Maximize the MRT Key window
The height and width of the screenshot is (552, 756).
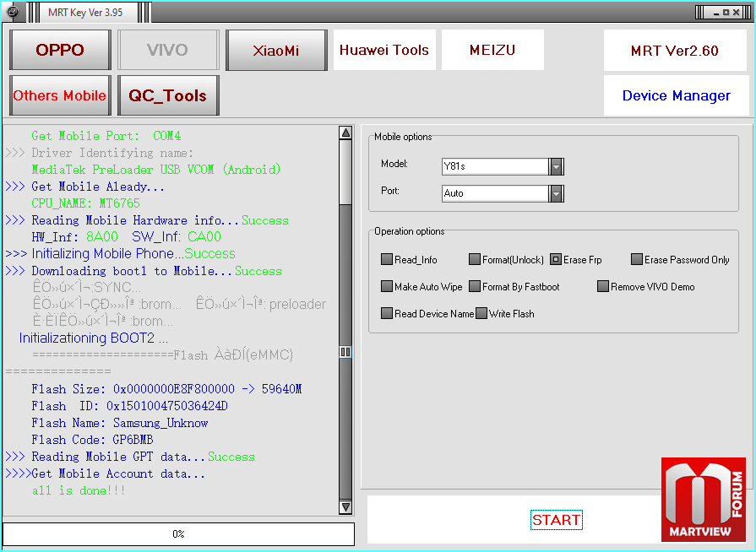coord(726,13)
